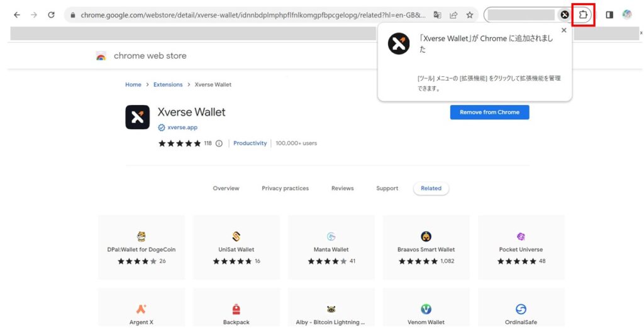Click the Backpack extension icon
Screen dimensions: 644x333
pos(236,309)
